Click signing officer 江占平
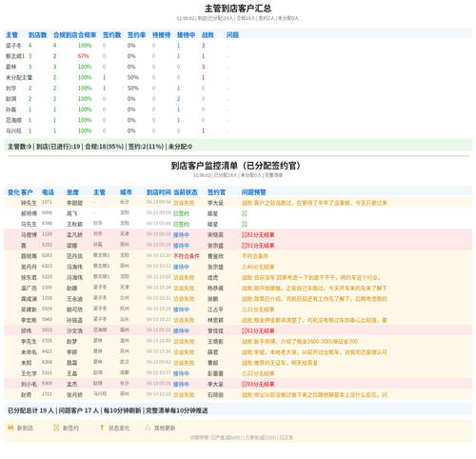This screenshot has width=476, height=459. pyautogui.click(x=215, y=309)
